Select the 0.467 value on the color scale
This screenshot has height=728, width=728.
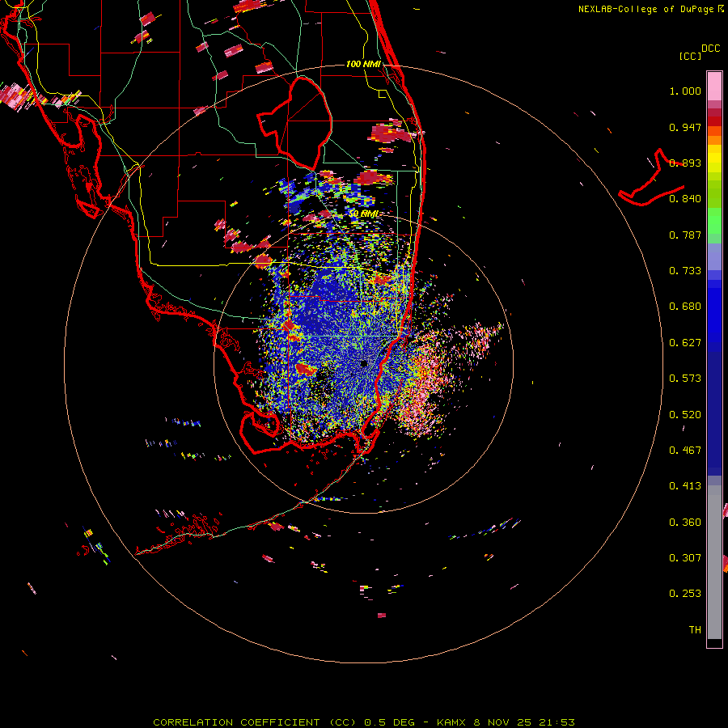[x=685, y=451]
